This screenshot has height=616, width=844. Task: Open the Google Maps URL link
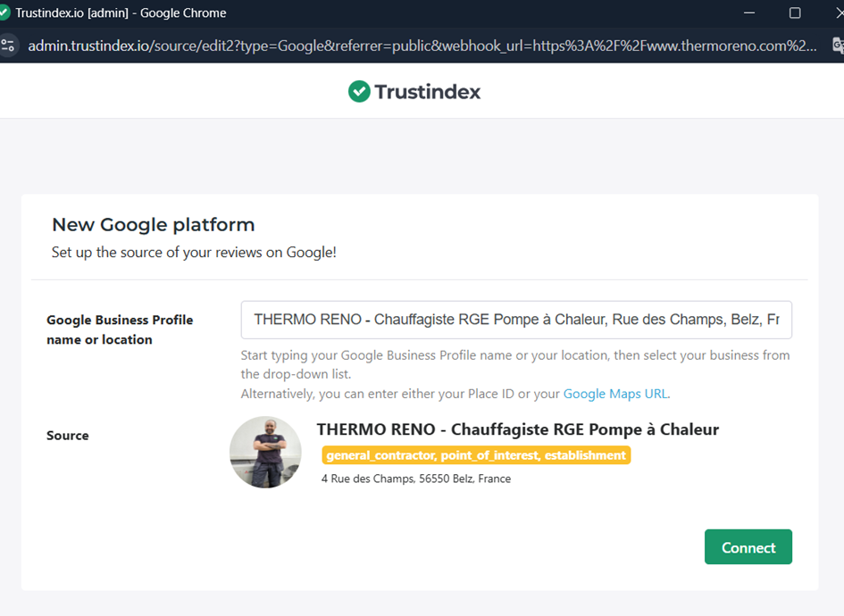[615, 394]
